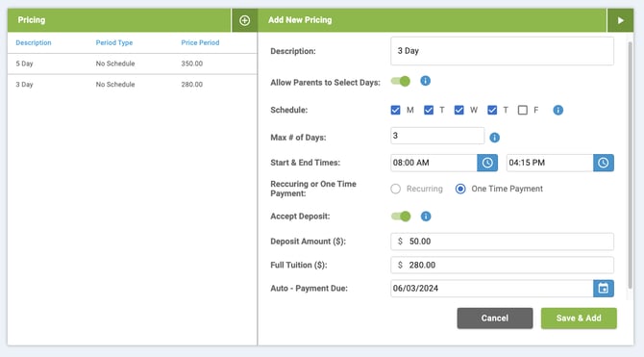
Task: Click the plus icon in Pricing header
Action: pos(244,20)
